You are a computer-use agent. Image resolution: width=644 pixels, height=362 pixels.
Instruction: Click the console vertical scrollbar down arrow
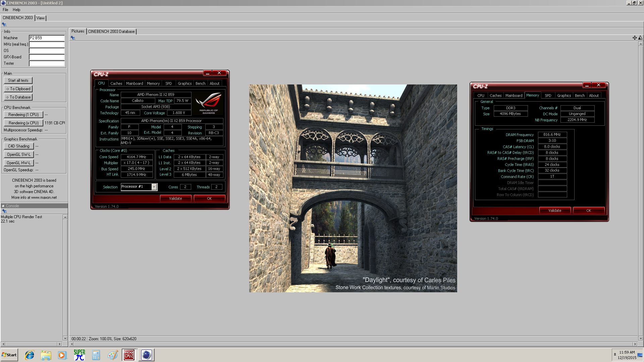coord(65,339)
